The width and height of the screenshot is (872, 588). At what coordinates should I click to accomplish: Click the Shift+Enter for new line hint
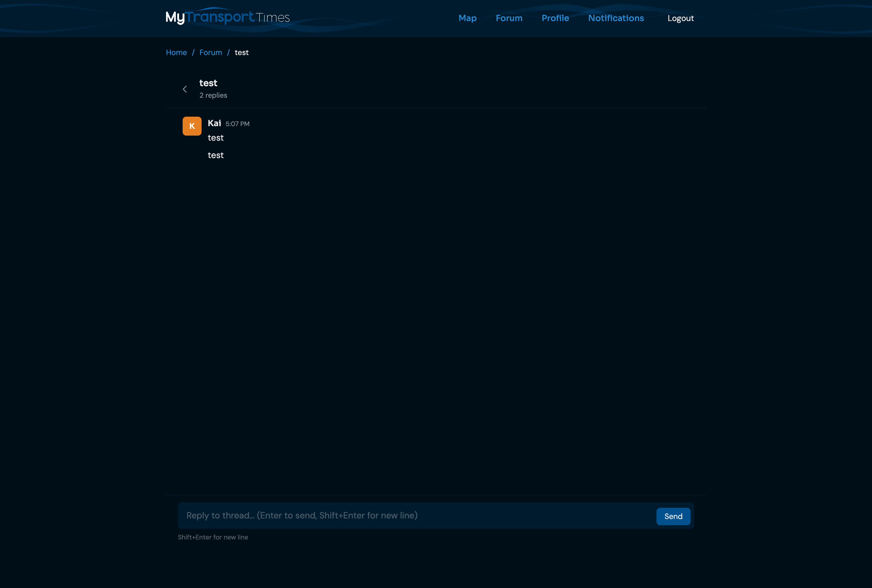213,537
